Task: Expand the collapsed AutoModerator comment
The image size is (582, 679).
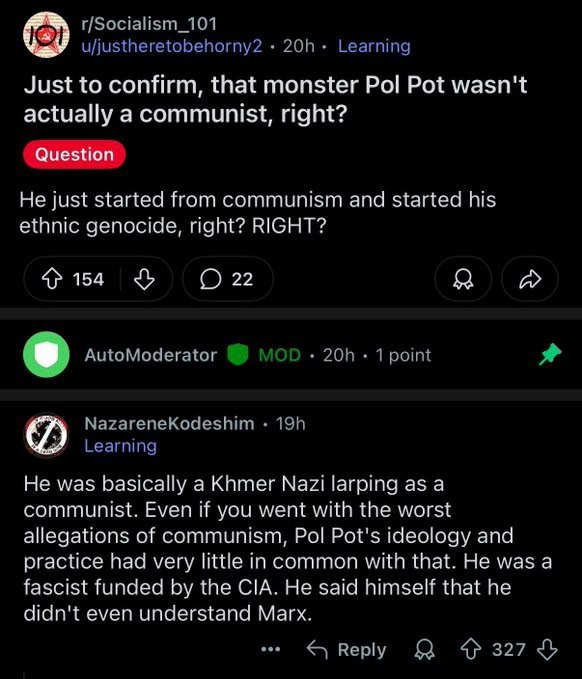Action: click(291, 355)
